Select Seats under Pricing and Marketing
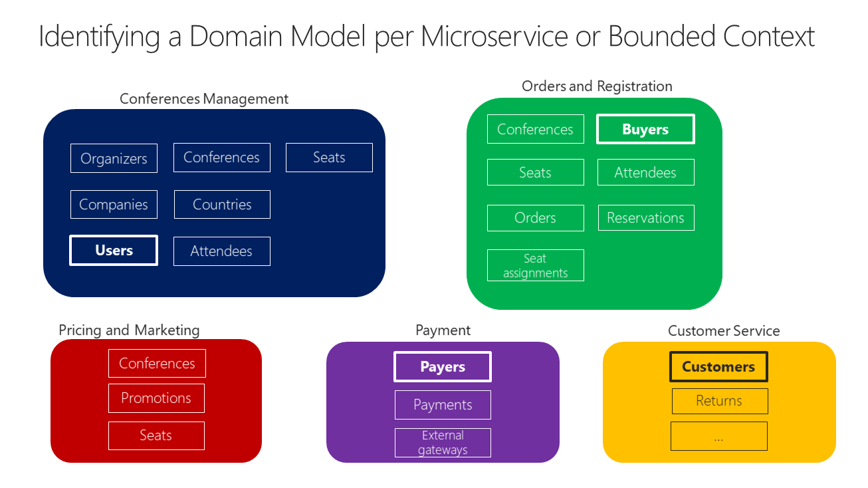Screen dimensions: 868x488 tap(156, 435)
